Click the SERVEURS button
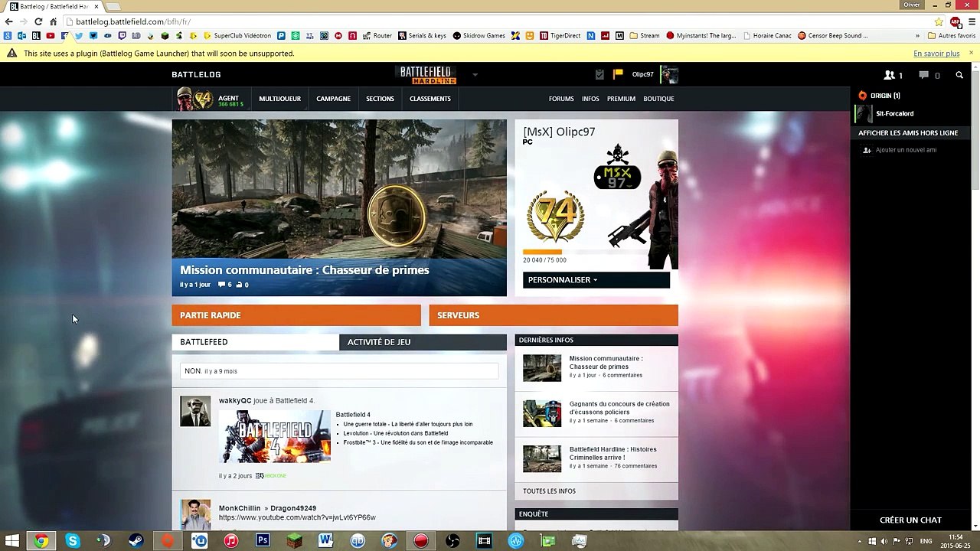This screenshot has height=551, width=980. [554, 315]
